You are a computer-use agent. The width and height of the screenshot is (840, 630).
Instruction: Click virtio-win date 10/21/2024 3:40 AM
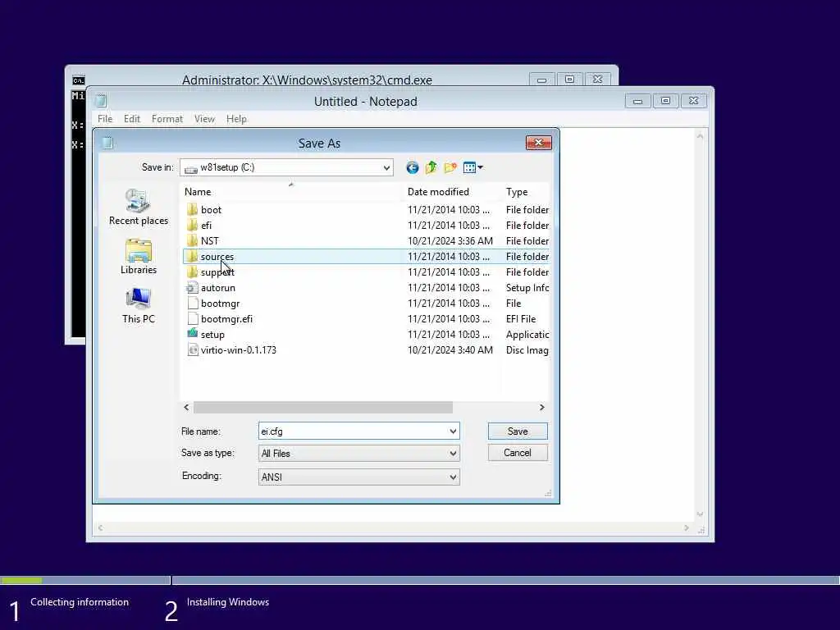point(450,350)
